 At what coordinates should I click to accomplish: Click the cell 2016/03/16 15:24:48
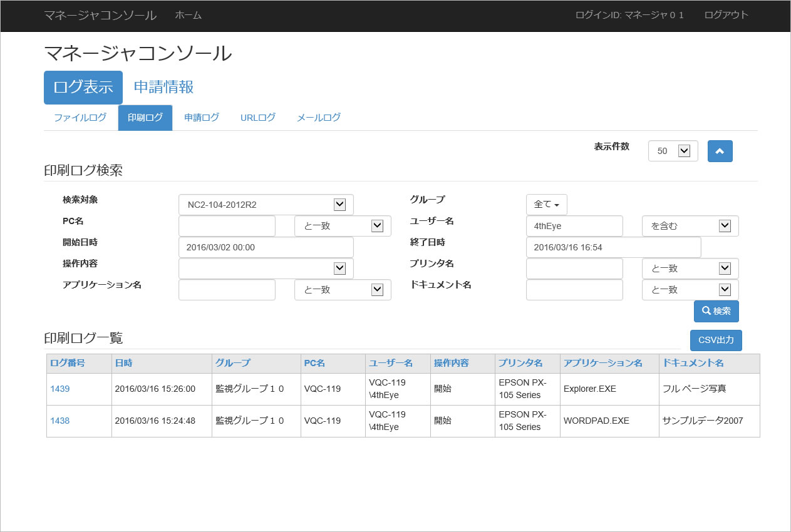(162, 421)
